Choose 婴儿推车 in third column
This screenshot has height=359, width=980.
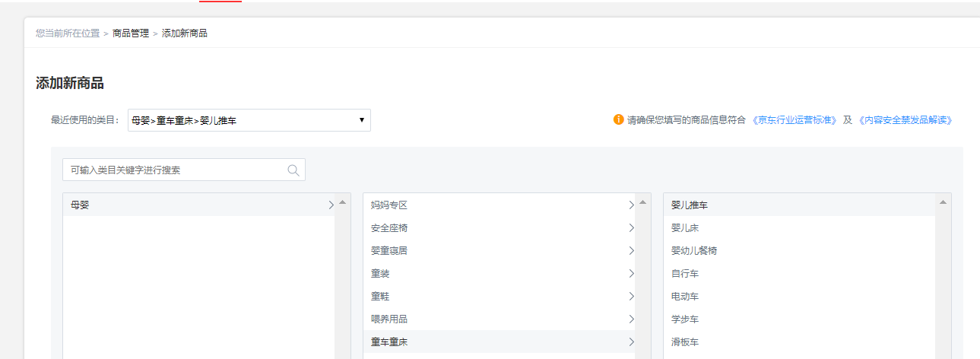[x=800, y=205]
